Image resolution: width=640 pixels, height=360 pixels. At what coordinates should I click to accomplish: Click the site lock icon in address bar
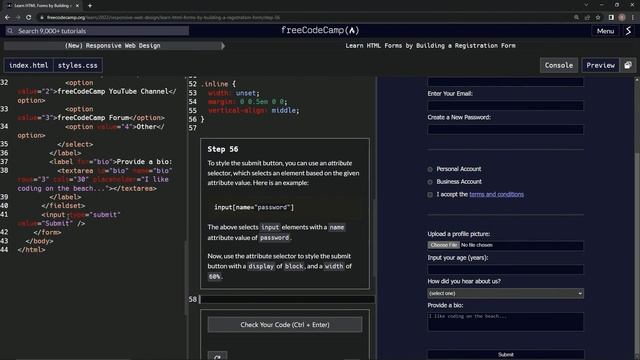coord(42,18)
